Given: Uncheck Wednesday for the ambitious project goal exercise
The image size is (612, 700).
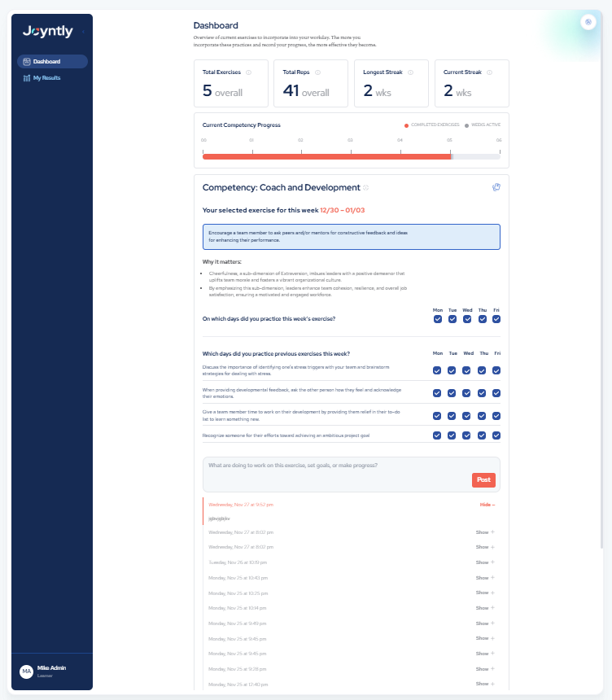Looking at the screenshot, I should (467, 435).
